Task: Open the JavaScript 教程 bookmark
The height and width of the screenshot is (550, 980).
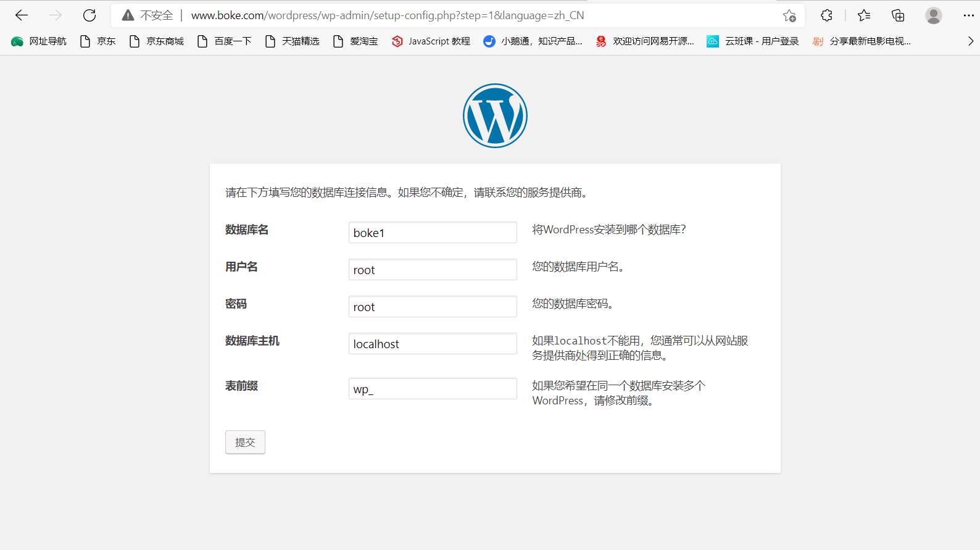Action: click(x=431, y=41)
